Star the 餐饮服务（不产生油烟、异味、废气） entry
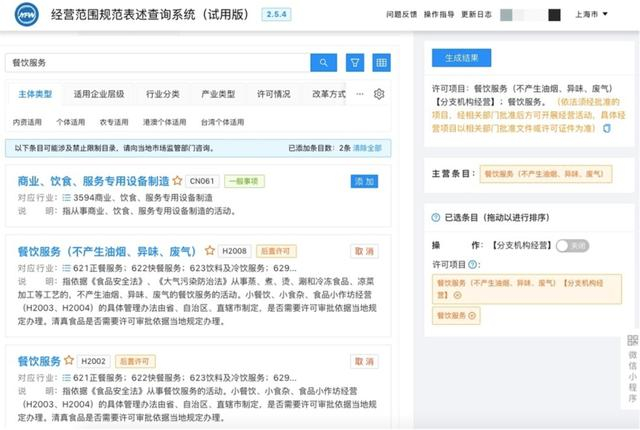The image size is (640, 430). click(x=210, y=250)
